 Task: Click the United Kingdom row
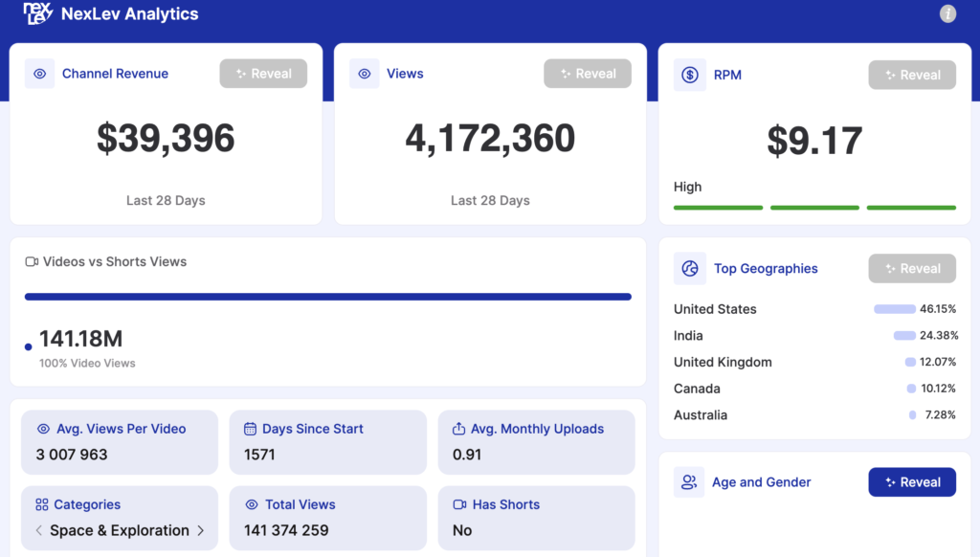pos(814,362)
